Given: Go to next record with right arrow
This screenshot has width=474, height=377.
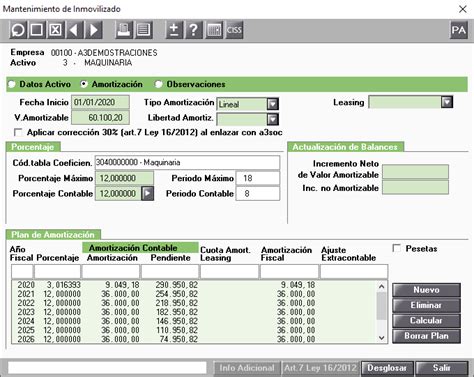Looking at the screenshot, I should (93, 30).
